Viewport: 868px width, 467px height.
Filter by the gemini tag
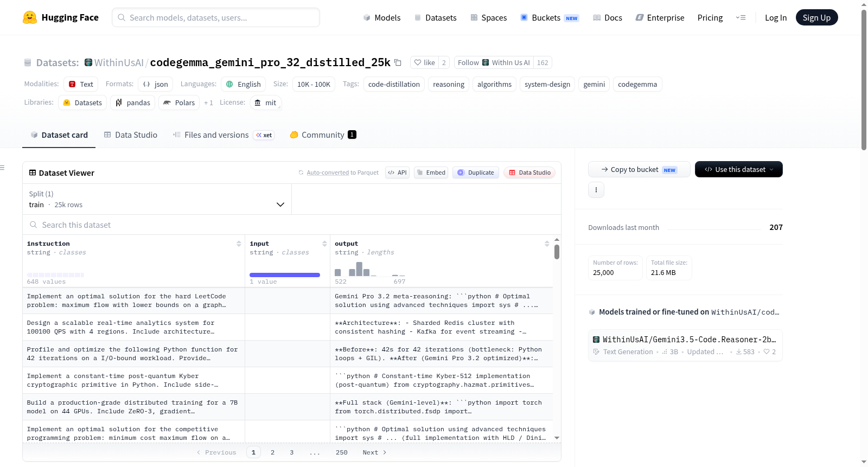[x=594, y=84]
